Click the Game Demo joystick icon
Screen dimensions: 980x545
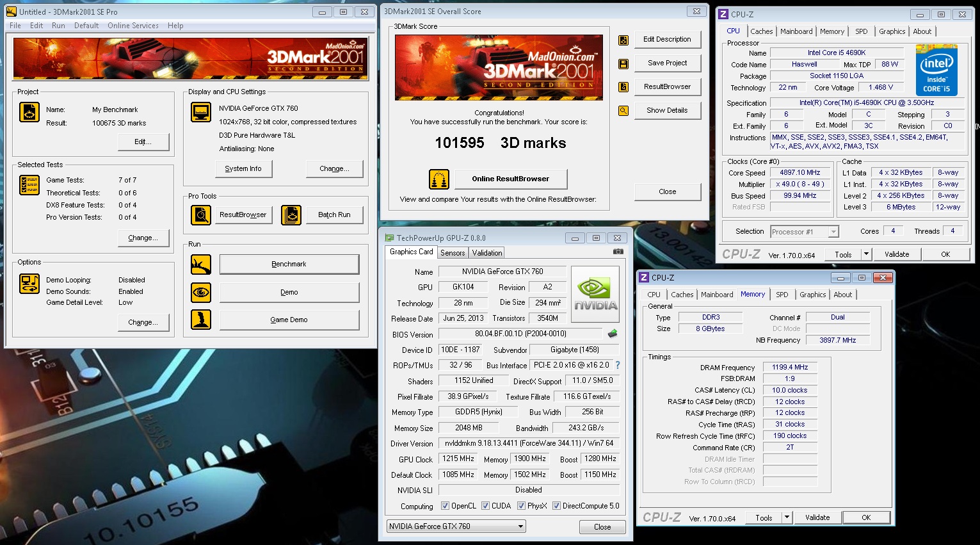coord(201,320)
